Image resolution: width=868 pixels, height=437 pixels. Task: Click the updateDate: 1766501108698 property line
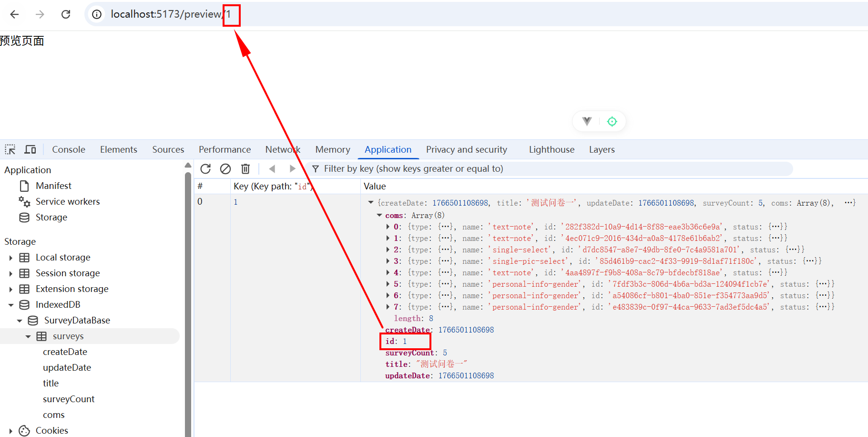click(x=439, y=375)
